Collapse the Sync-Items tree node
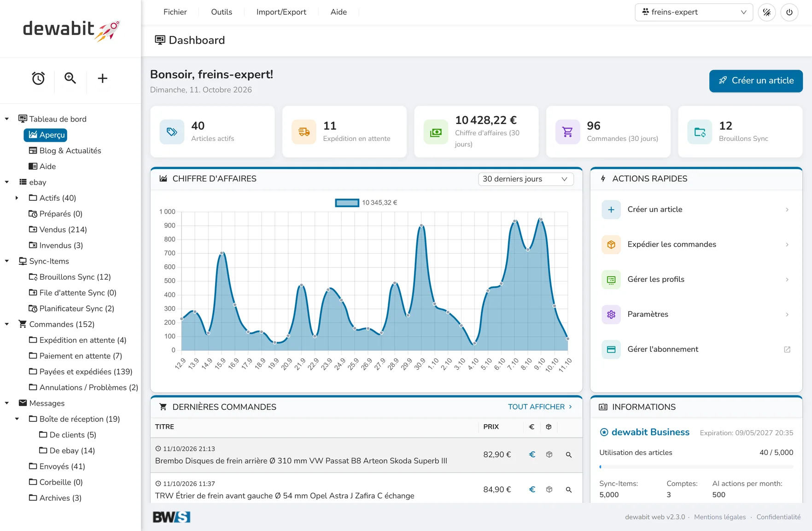 click(x=7, y=261)
